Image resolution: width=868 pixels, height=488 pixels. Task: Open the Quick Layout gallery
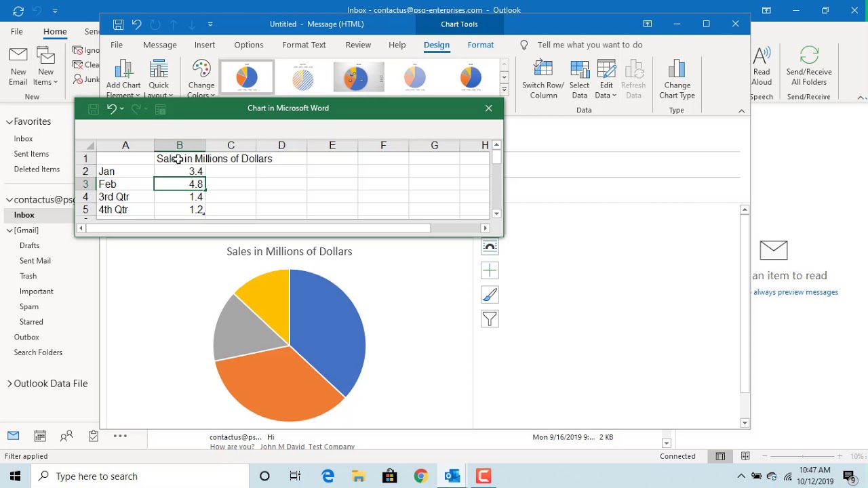point(159,78)
